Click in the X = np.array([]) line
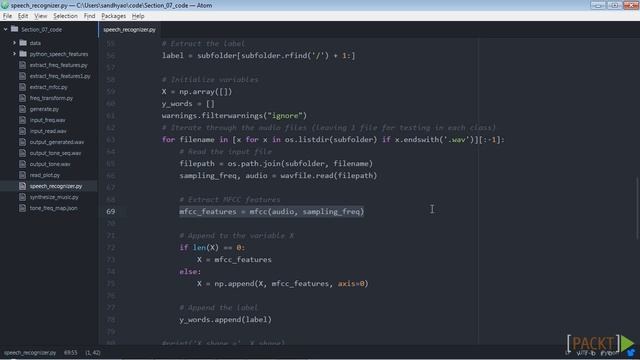The image size is (640, 360). click(x=197, y=91)
